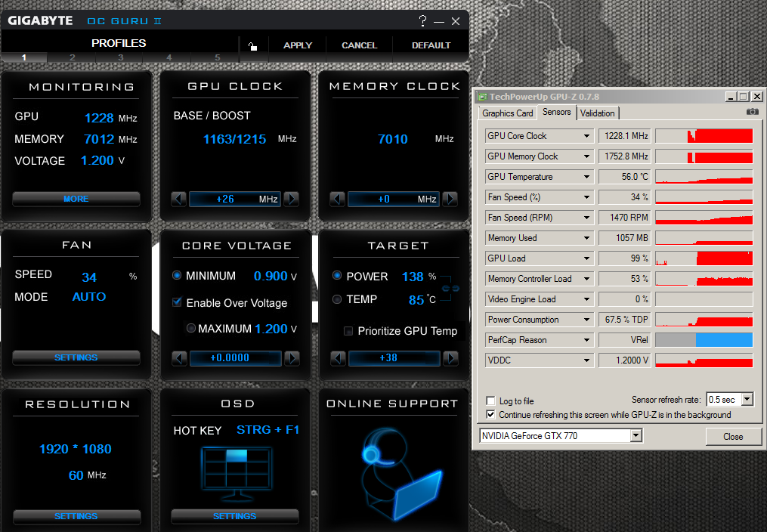The image size is (767, 532).
Task: Uncheck continue refreshing in background option
Action: 490,415
